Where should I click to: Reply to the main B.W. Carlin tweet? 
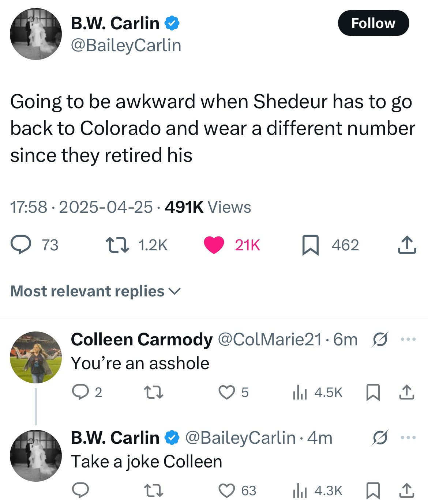pyautogui.click(x=21, y=245)
